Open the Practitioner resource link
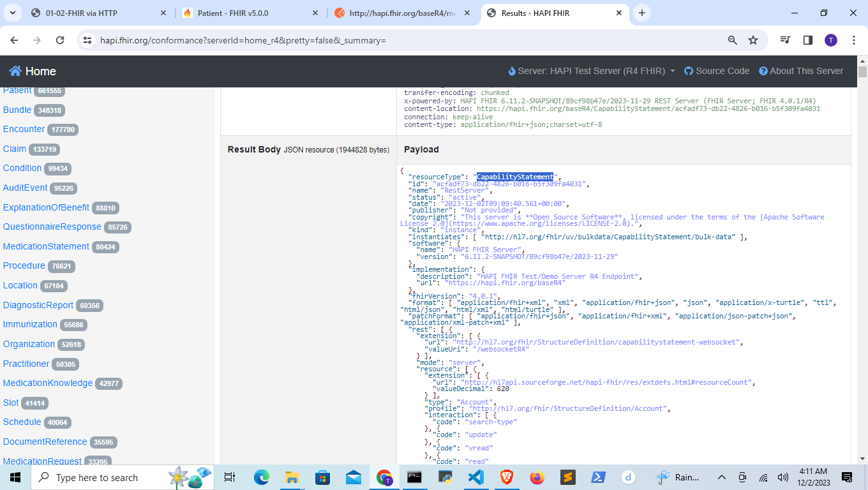868x490 pixels. pos(26,364)
